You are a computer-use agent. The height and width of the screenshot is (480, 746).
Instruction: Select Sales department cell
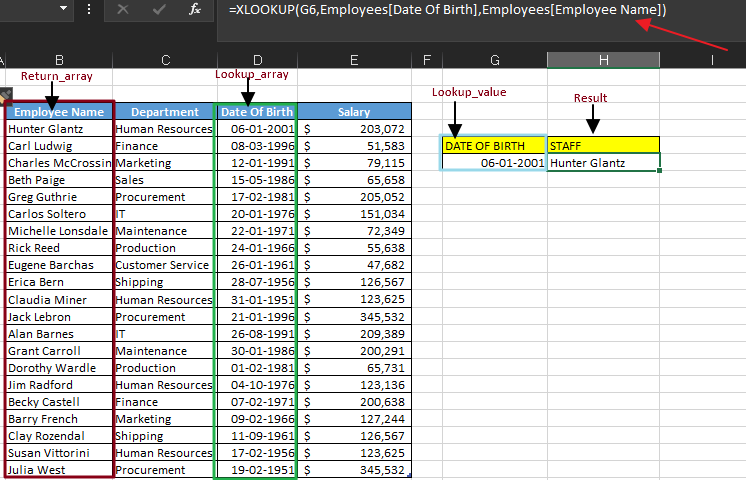[165, 180]
